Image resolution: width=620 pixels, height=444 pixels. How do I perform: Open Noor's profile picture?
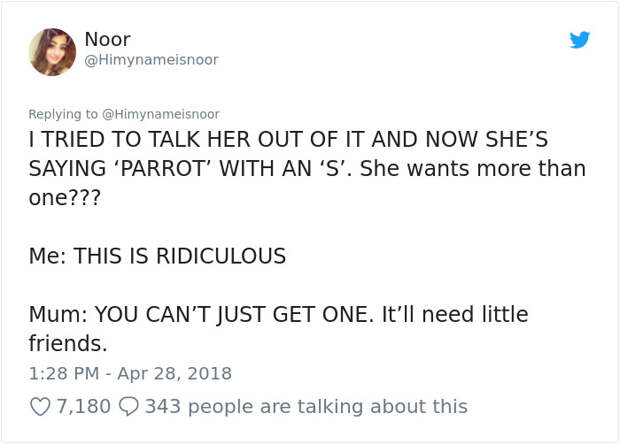pyautogui.click(x=52, y=52)
